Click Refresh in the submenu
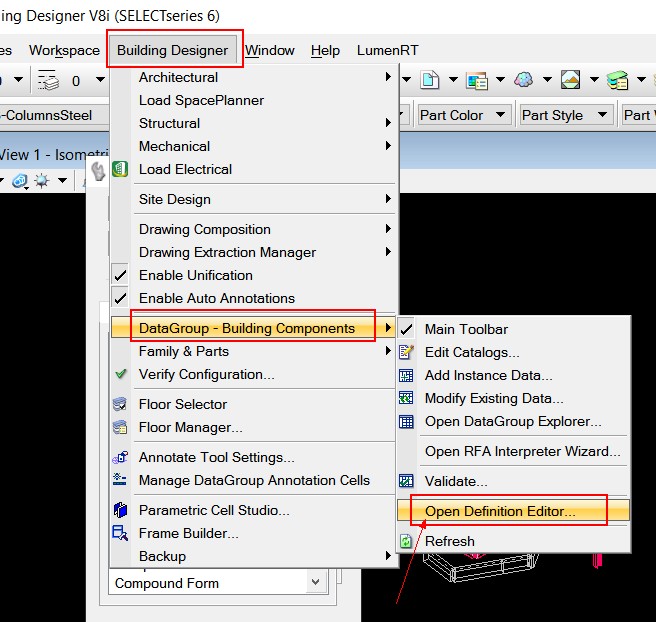The image size is (656, 622). 513,541
